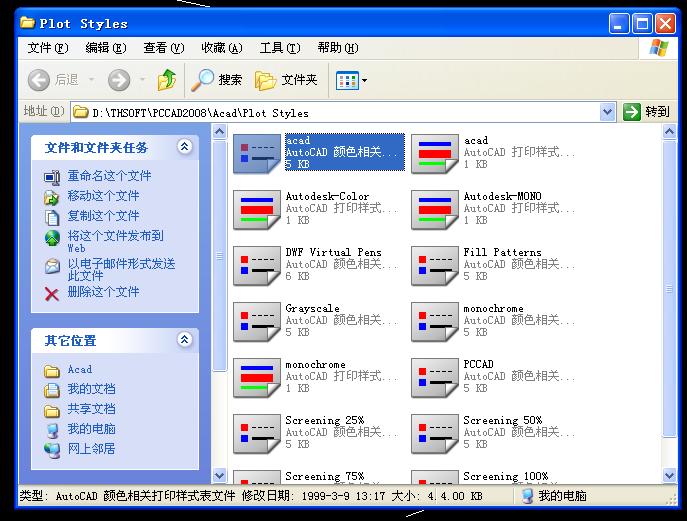Click 删除这个文件 task link

[x=103, y=292]
